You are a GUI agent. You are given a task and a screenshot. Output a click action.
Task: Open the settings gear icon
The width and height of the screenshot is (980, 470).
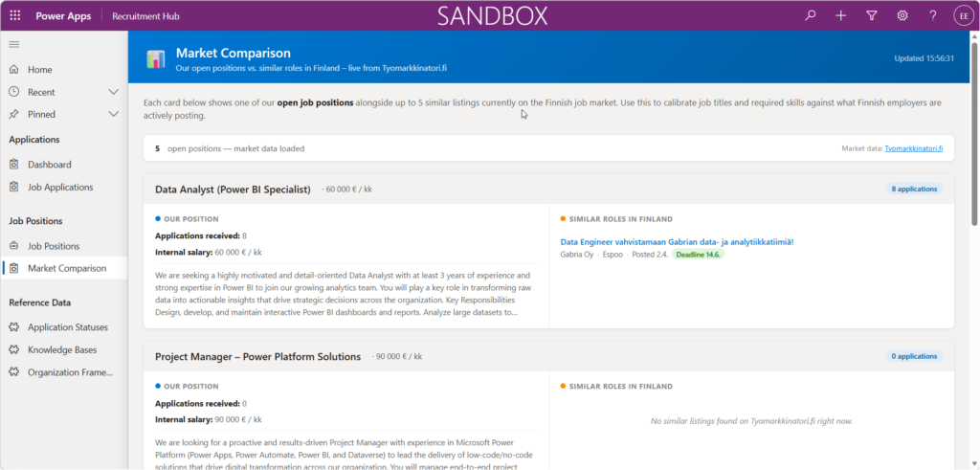pos(902,15)
